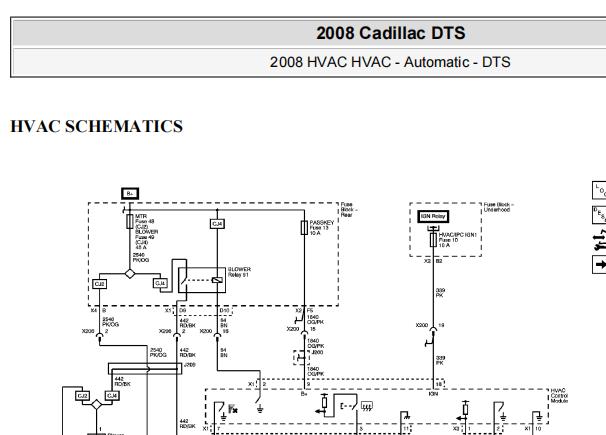Click the 'J200' label

(x=317, y=352)
